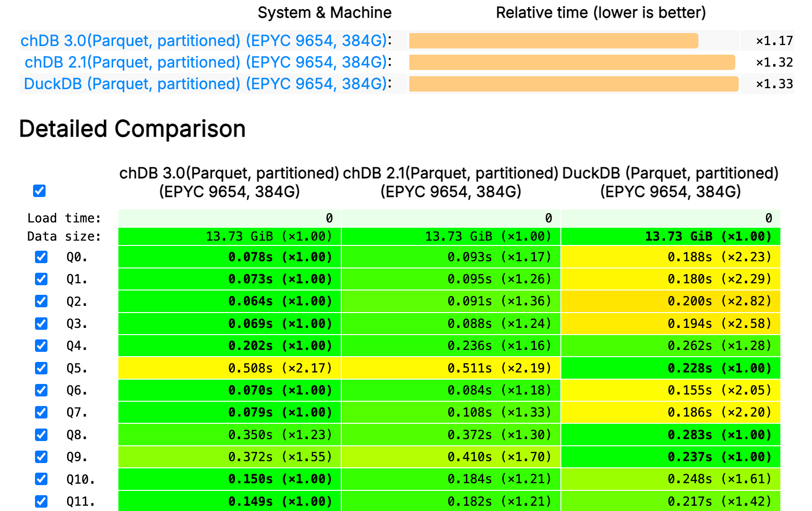This screenshot has width=812, height=511.
Task: Click Q4 chDB 2.1 cell 0.236s
Action: (x=451, y=346)
